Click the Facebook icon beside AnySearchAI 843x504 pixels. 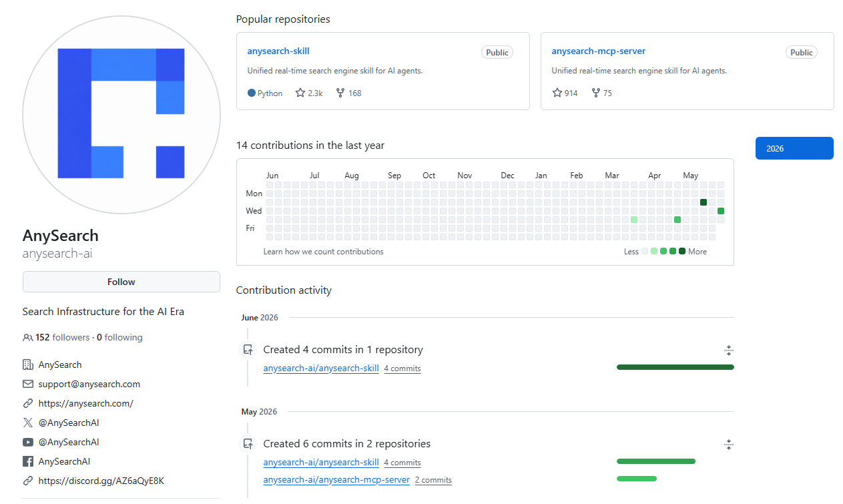(28, 461)
